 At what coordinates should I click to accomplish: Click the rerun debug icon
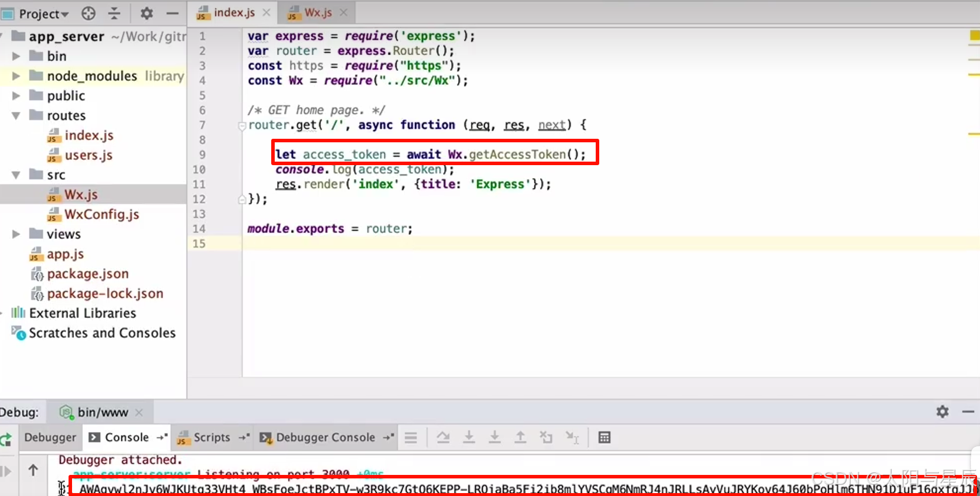coord(6,440)
